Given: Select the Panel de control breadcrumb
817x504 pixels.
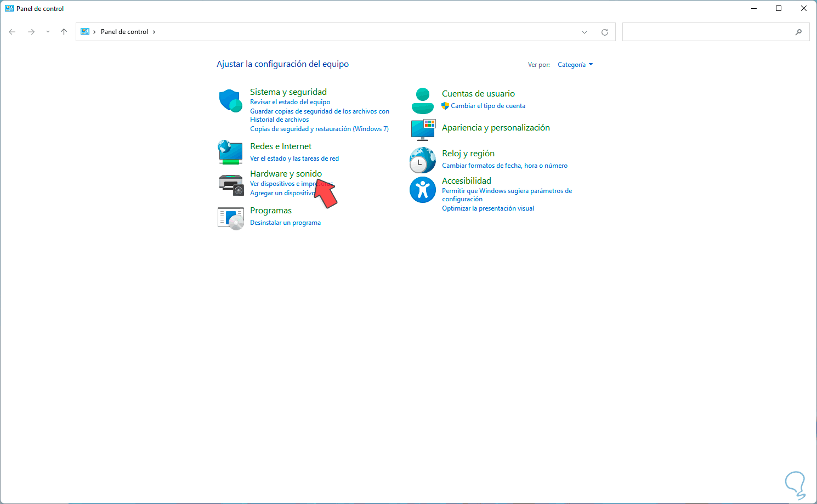Looking at the screenshot, I should (x=124, y=32).
